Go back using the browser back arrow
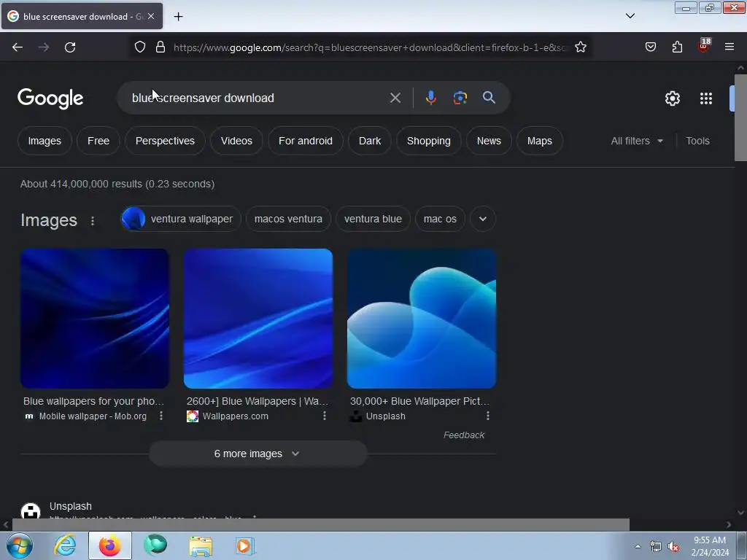This screenshot has height=560, width=747. (18, 47)
